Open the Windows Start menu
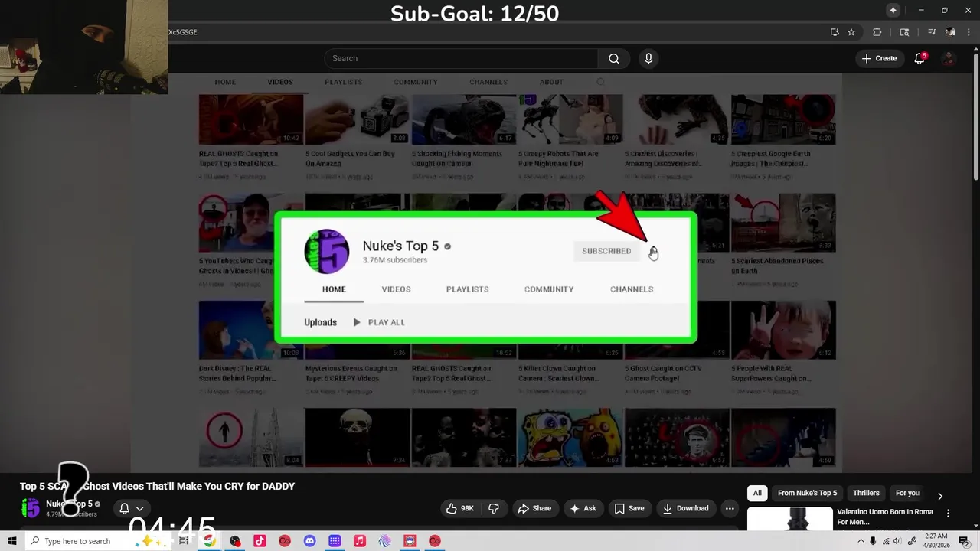 click(11, 541)
